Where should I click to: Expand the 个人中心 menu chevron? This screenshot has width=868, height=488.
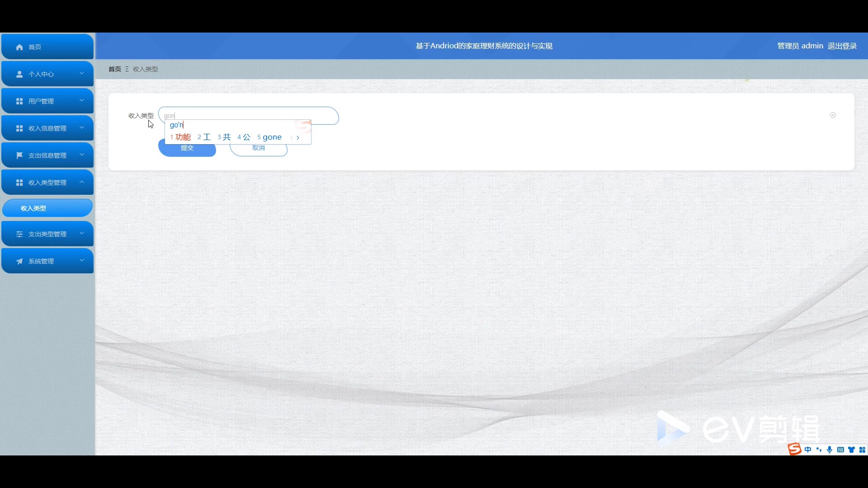point(82,73)
